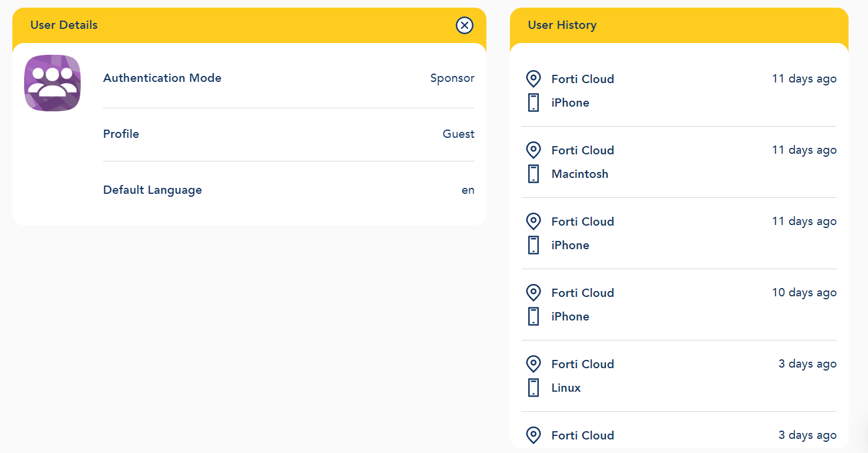
Task: Click 11 days ago timestamp of Macintosh entry
Action: coord(804,150)
